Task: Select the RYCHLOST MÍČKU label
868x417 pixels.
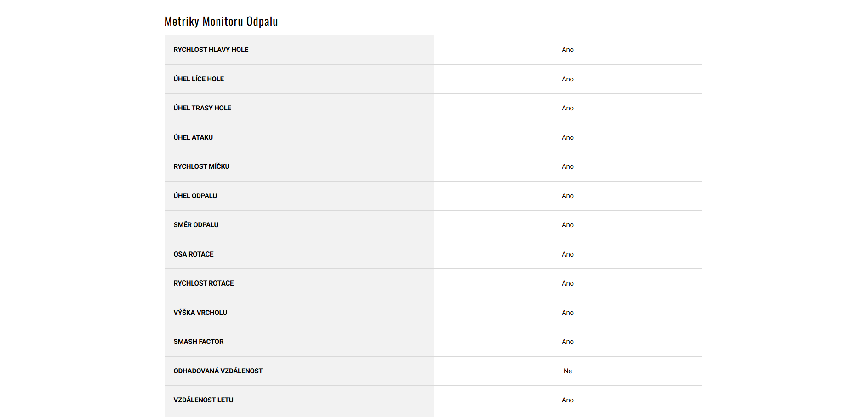Action: click(x=201, y=166)
